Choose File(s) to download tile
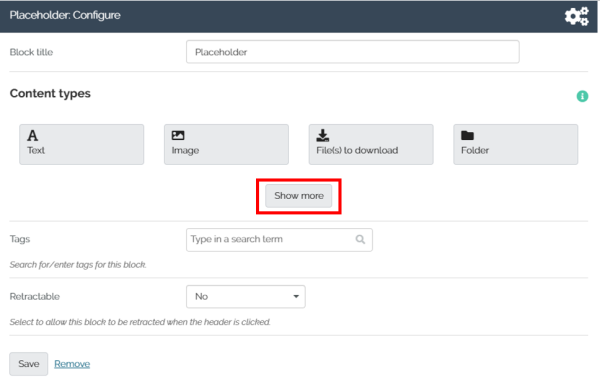This screenshot has width=600, height=378. pos(371,144)
